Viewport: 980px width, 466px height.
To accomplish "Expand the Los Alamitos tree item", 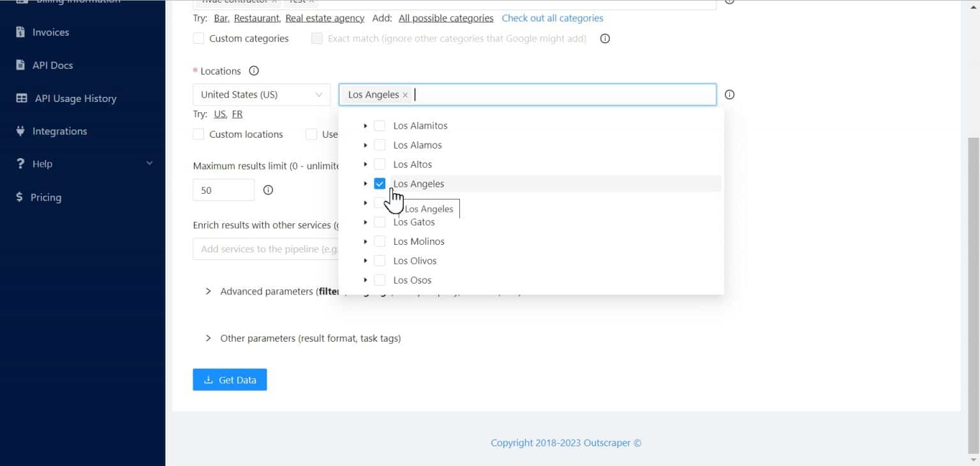I will coord(365,126).
